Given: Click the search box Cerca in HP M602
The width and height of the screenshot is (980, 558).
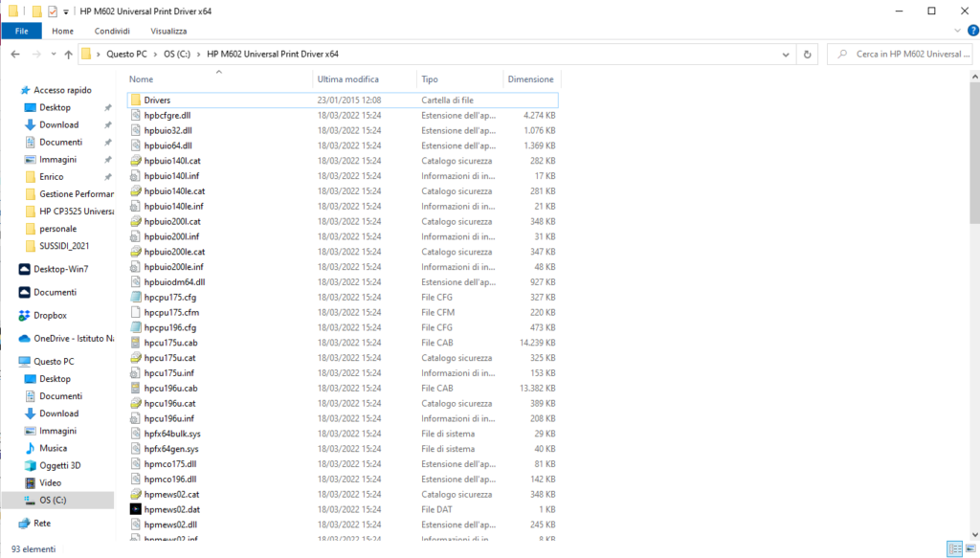Looking at the screenshot, I should coord(901,55).
